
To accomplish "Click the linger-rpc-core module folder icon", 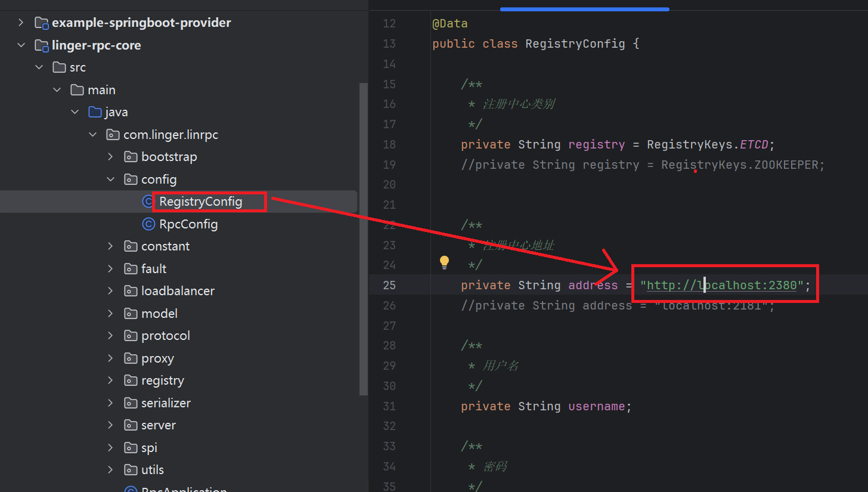I will point(41,45).
